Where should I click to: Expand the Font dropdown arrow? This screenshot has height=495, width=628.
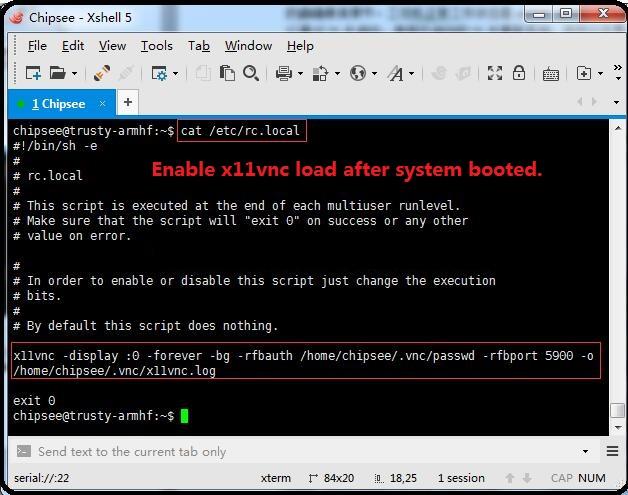412,74
